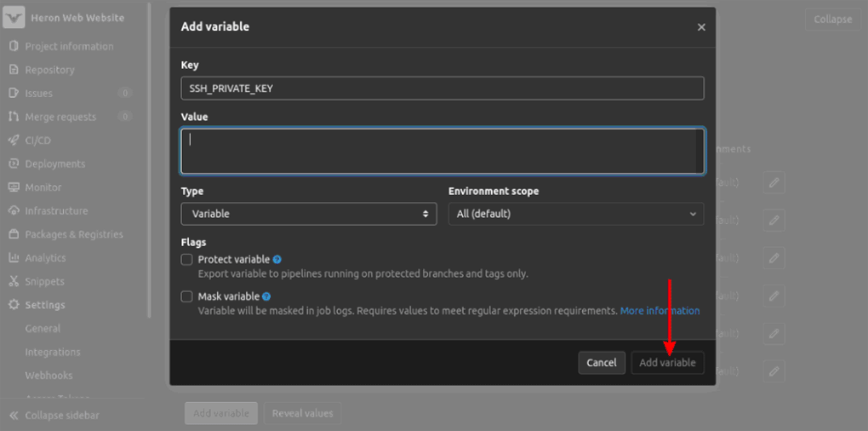Click the Merge requests sidebar icon

click(14, 117)
